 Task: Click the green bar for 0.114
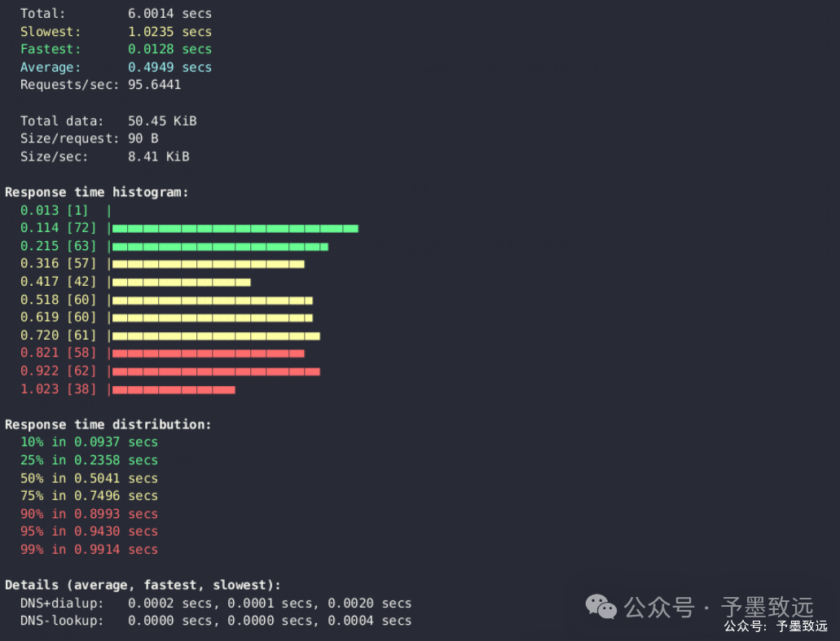[235, 229]
